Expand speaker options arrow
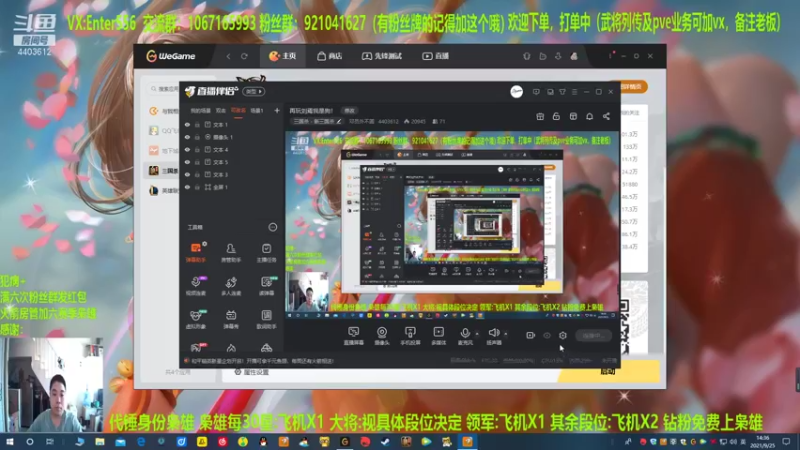The width and height of the screenshot is (800, 450). (x=506, y=334)
